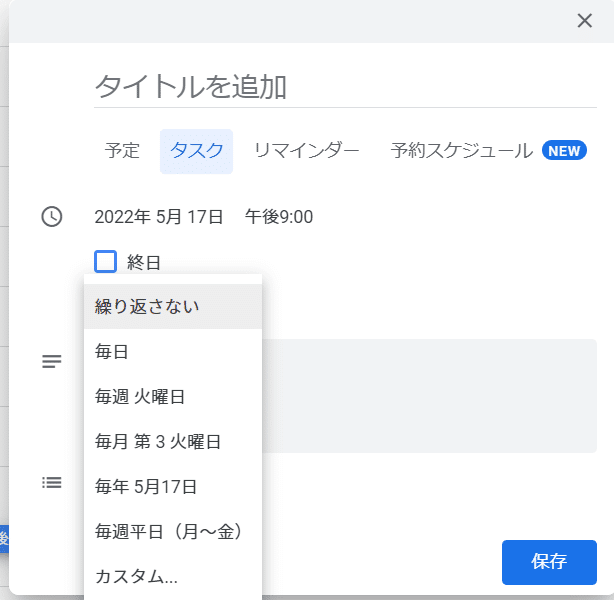Switch to the 予定 tab
614x600 pixels.
pyautogui.click(x=122, y=151)
